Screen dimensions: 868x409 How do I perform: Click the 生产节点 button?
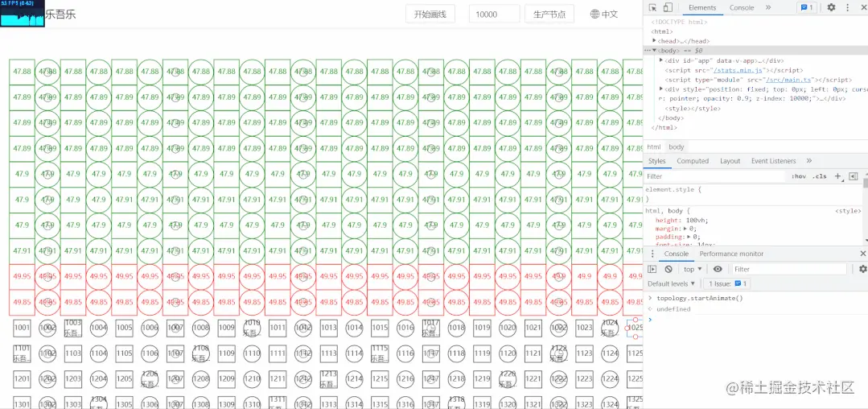[549, 14]
